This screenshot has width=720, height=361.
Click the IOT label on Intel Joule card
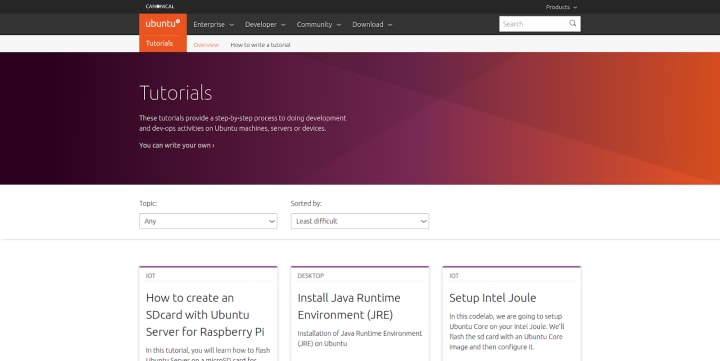tap(454, 276)
